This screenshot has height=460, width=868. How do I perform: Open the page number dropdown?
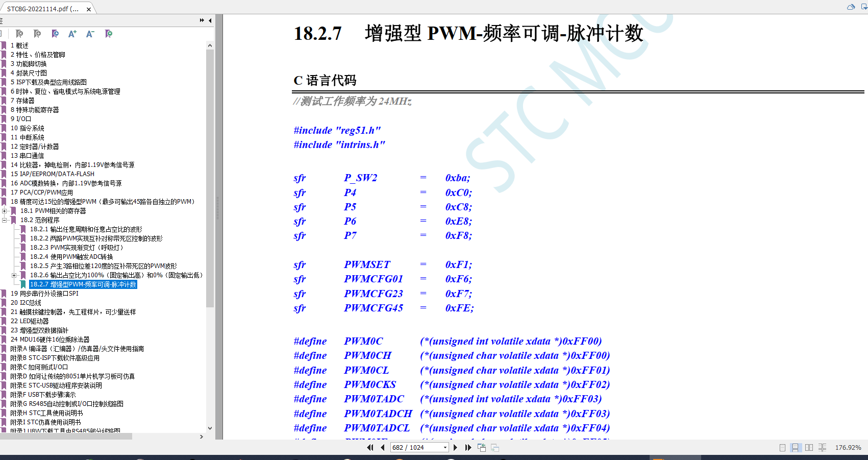point(445,447)
